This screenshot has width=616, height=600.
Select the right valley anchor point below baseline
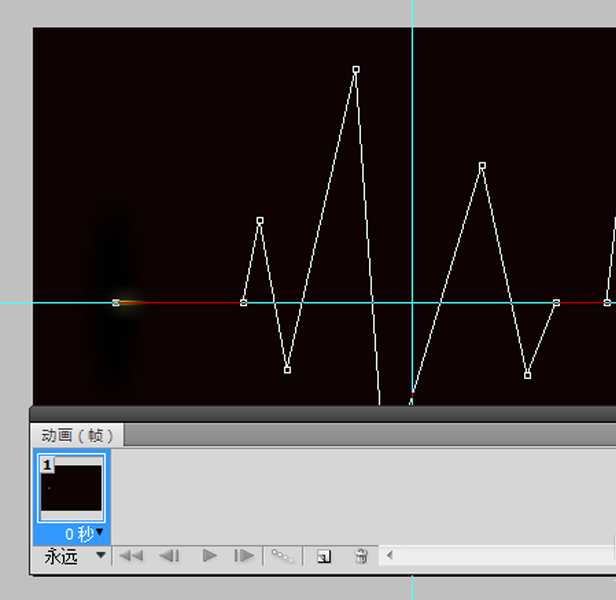(527, 375)
